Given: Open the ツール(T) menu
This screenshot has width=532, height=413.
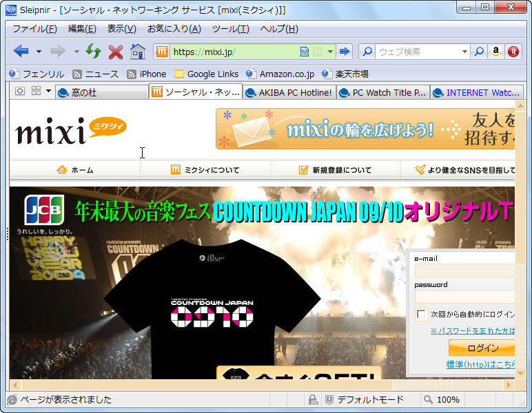Looking at the screenshot, I should click(x=231, y=29).
